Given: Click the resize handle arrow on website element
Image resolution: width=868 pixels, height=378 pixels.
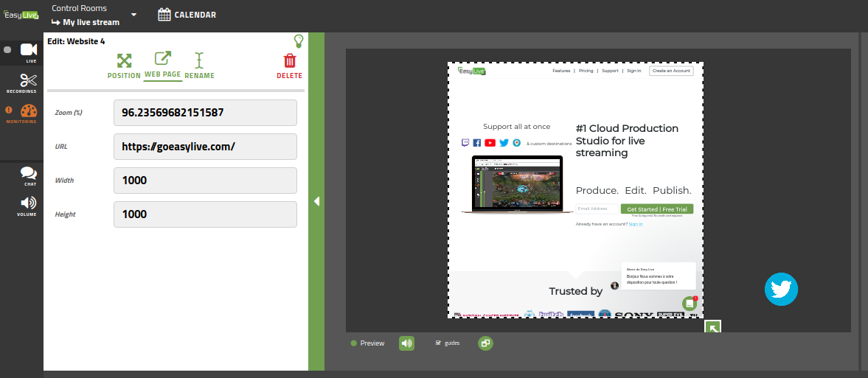Looking at the screenshot, I should click(713, 327).
